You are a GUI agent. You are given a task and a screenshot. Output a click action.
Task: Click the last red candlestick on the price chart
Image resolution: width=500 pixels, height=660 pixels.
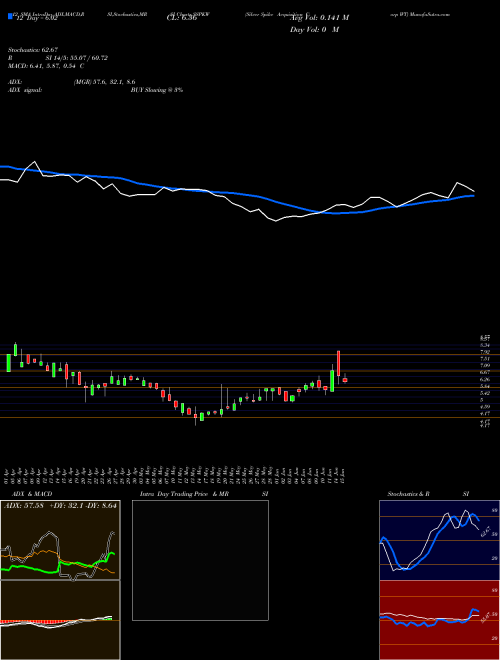pyautogui.click(x=345, y=380)
